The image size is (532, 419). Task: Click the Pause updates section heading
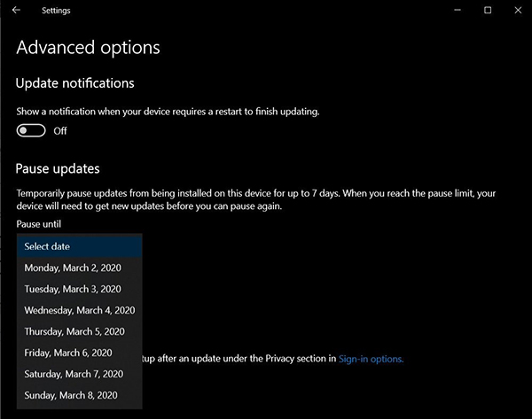(x=58, y=168)
